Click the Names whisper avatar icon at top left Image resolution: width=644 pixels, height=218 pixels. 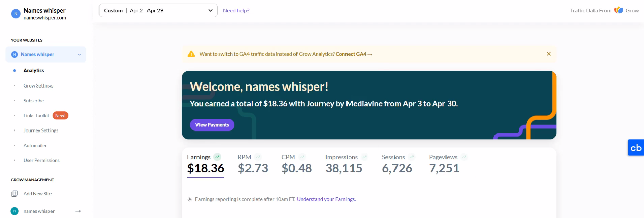pos(15,14)
